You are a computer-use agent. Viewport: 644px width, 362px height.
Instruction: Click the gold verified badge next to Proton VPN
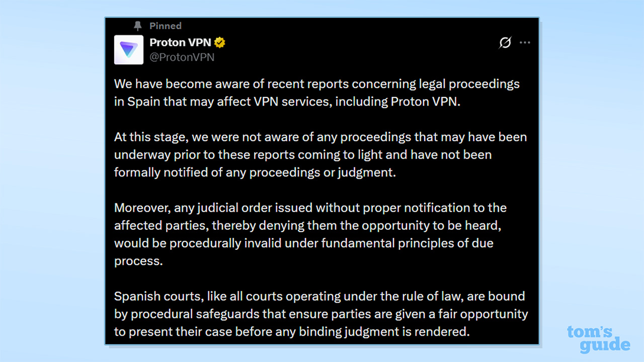coord(220,43)
